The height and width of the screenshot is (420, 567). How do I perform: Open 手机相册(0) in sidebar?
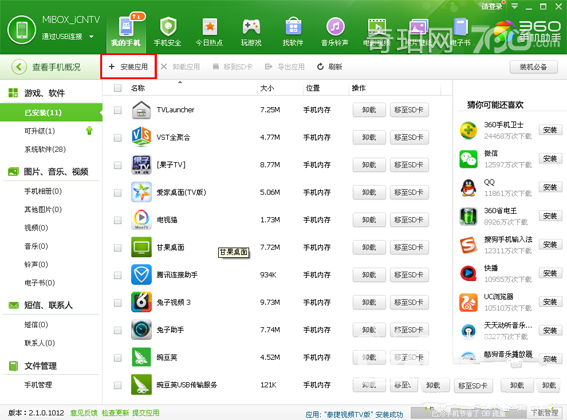click(43, 191)
